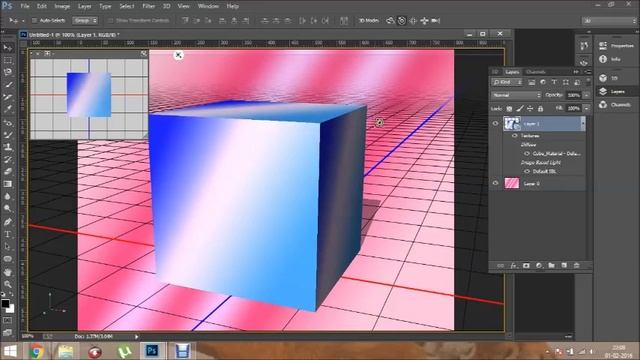Select the Move tool in the toolbox

pos(7,48)
